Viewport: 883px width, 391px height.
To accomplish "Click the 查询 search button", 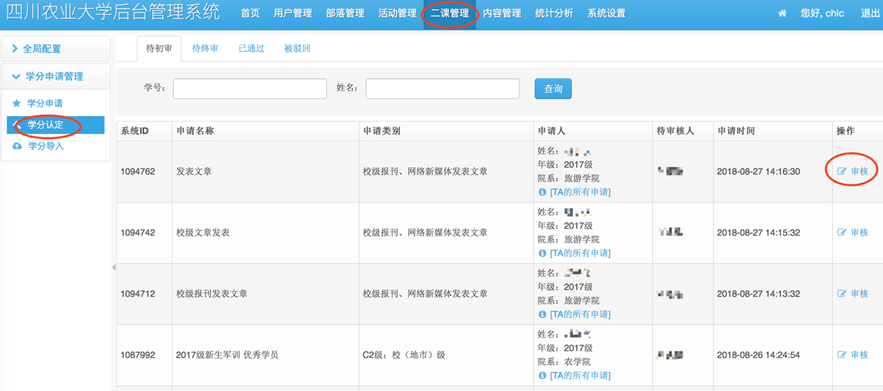I will pyautogui.click(x=553, y=88).
